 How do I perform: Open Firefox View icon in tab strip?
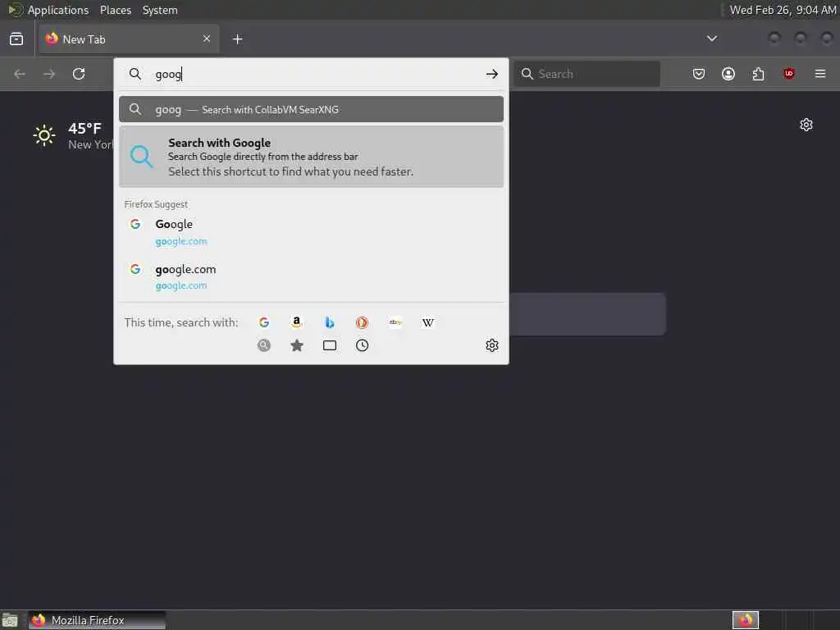(x=16, y=39)
